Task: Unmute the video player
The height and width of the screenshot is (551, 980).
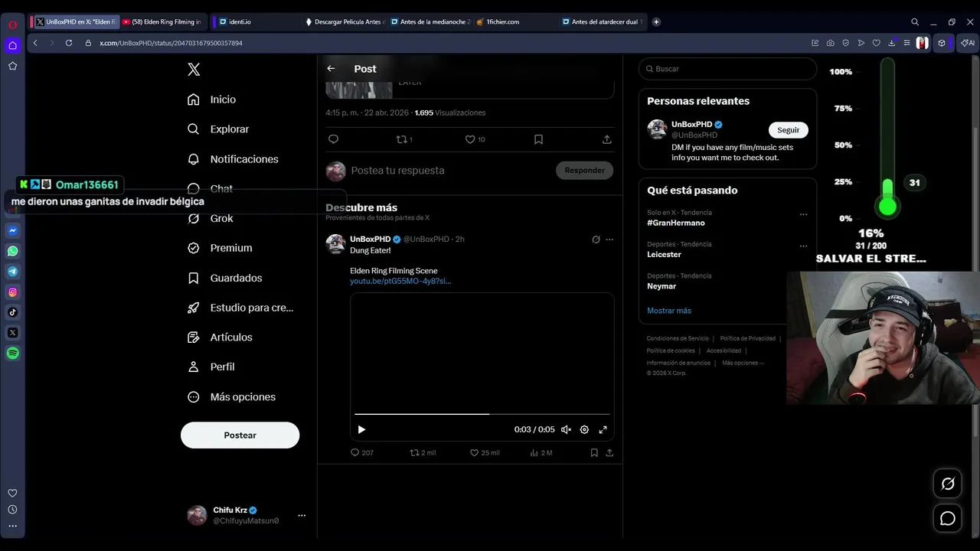Action: 566,430
